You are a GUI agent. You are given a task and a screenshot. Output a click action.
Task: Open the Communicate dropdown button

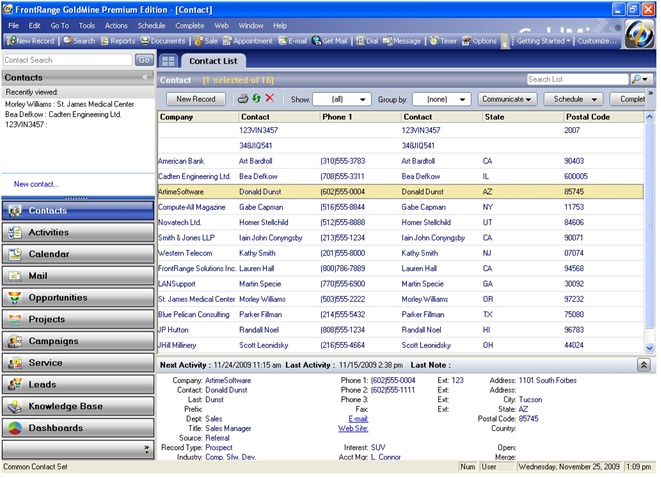click(505, 99)
